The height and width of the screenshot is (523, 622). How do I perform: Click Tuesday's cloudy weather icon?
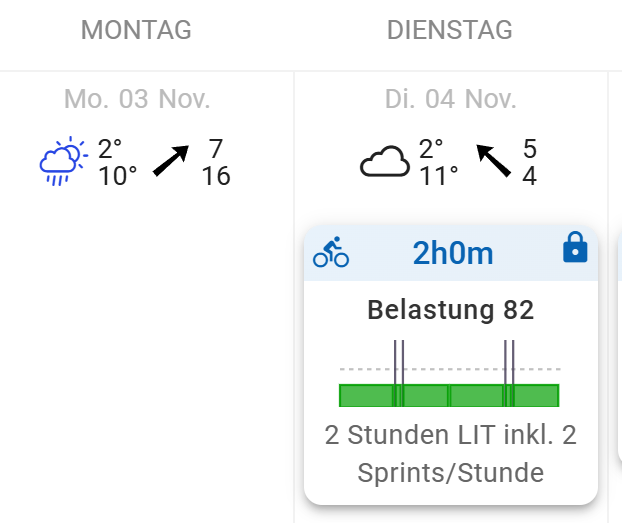pos(385,161)
